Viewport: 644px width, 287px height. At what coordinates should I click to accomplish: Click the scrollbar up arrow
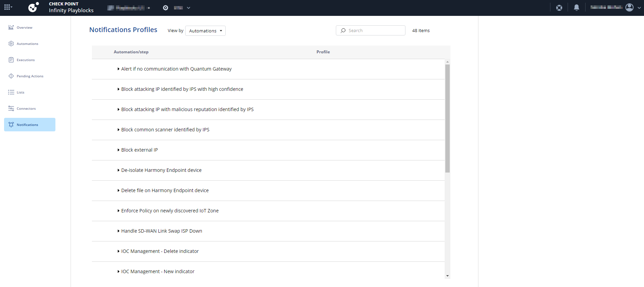click(447, 62)
